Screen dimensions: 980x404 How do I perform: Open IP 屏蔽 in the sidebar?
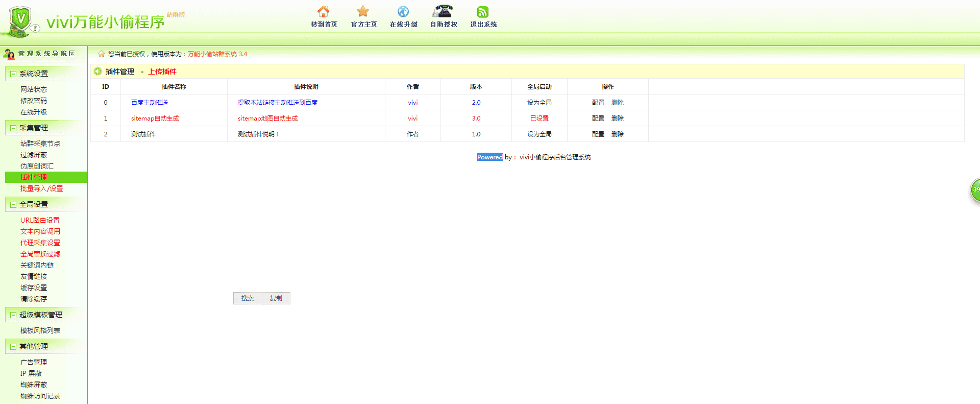(31, 373)
